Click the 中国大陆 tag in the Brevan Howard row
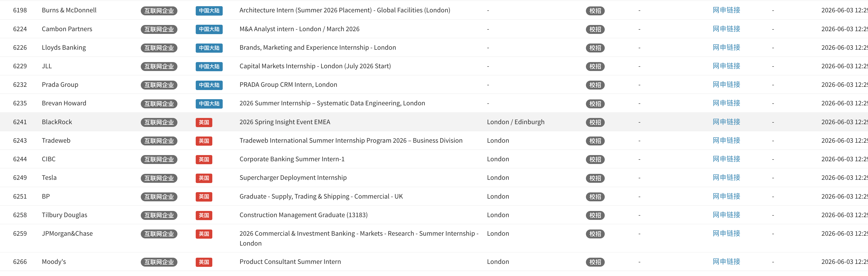Viewport: 868px width, 276px height. click(209, 104)
